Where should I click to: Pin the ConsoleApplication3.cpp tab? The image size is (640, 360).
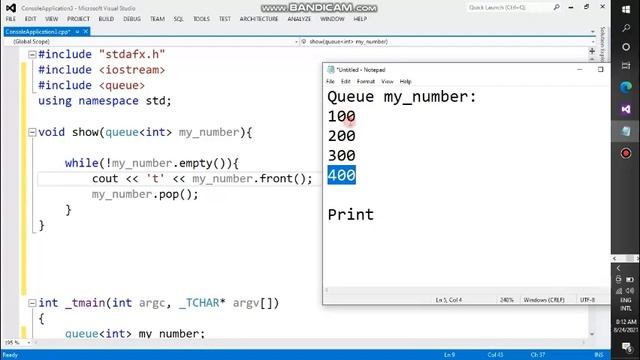click(x=77, y=31)
